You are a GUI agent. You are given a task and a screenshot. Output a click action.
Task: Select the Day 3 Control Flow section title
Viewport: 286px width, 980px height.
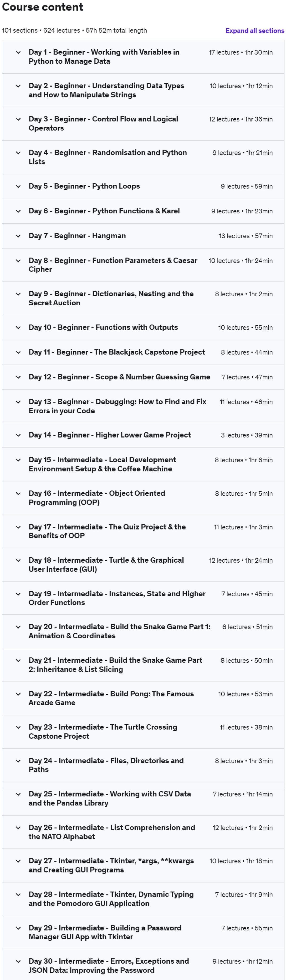104,124
